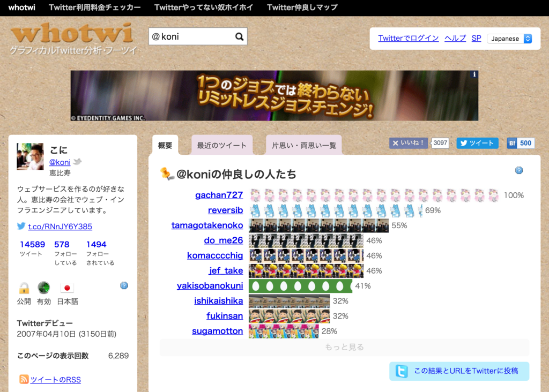
Task: Click the ヘルプ link
Action: 455,38
